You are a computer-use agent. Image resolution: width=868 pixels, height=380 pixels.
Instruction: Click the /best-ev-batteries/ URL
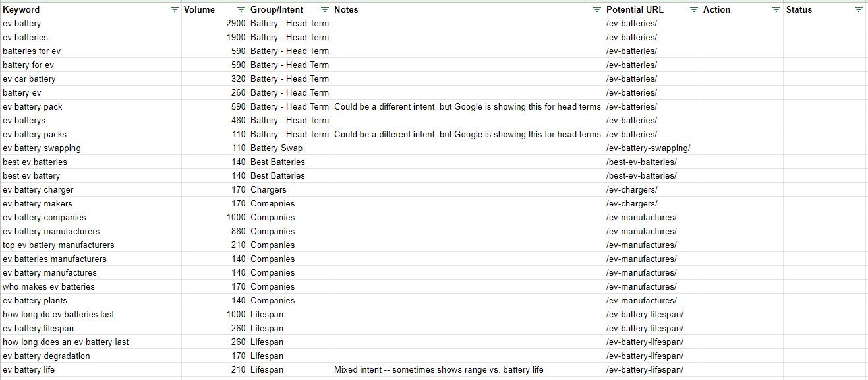(x=641, y=162)
